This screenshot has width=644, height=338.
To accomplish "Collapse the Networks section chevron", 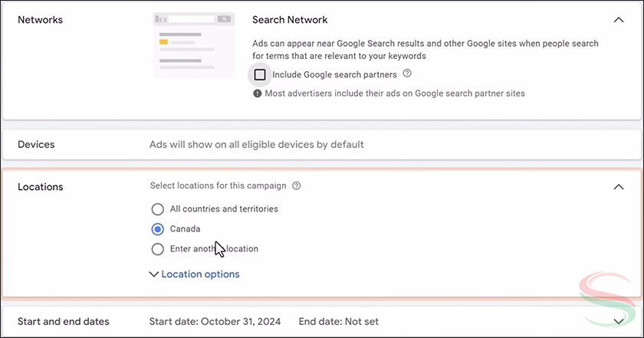I will tap(619, 20).
